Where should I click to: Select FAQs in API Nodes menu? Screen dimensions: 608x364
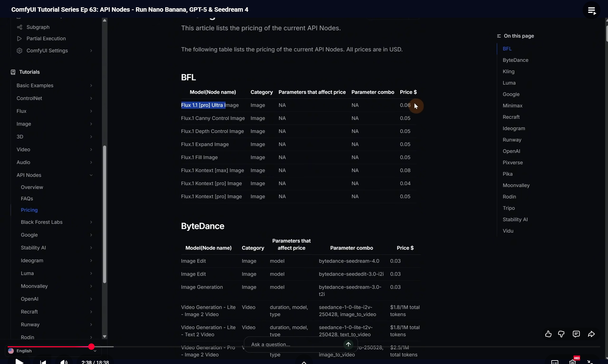pos(27,199)
